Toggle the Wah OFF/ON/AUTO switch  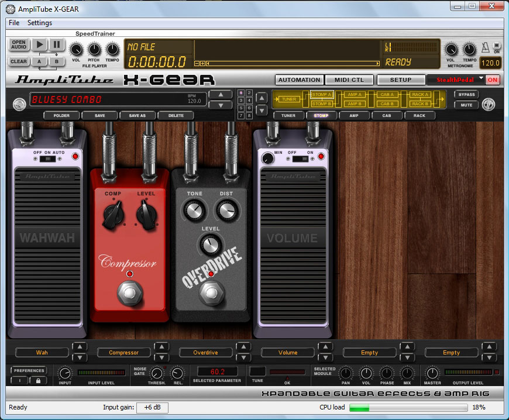[x=48, y=159]
